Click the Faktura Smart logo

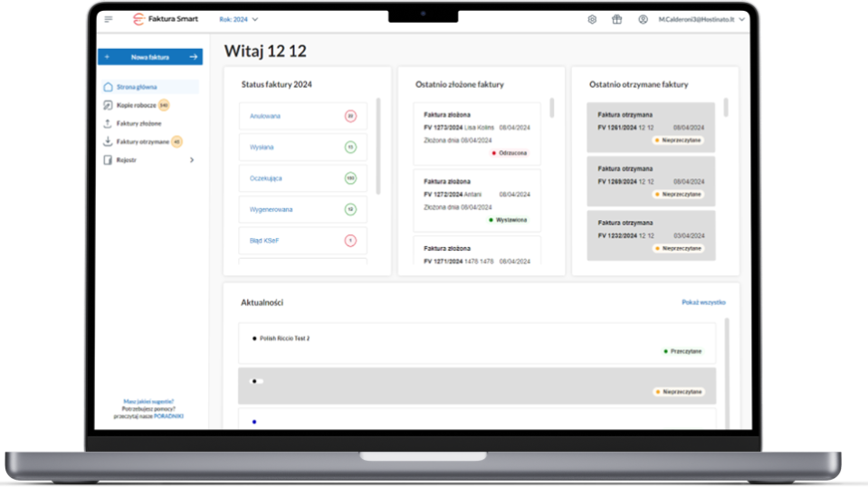[165, 19]
